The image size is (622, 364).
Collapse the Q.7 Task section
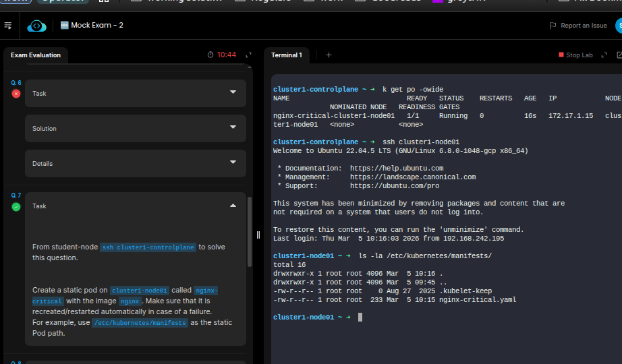coord(233,206)
